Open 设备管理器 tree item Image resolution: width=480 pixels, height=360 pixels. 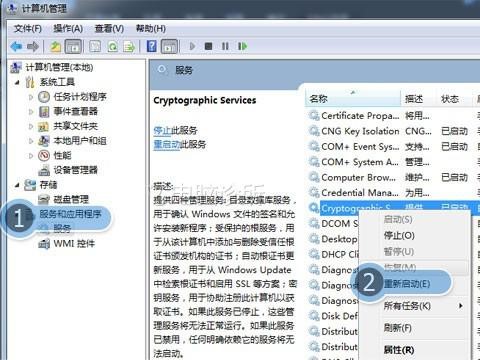(x=76, y=170)
